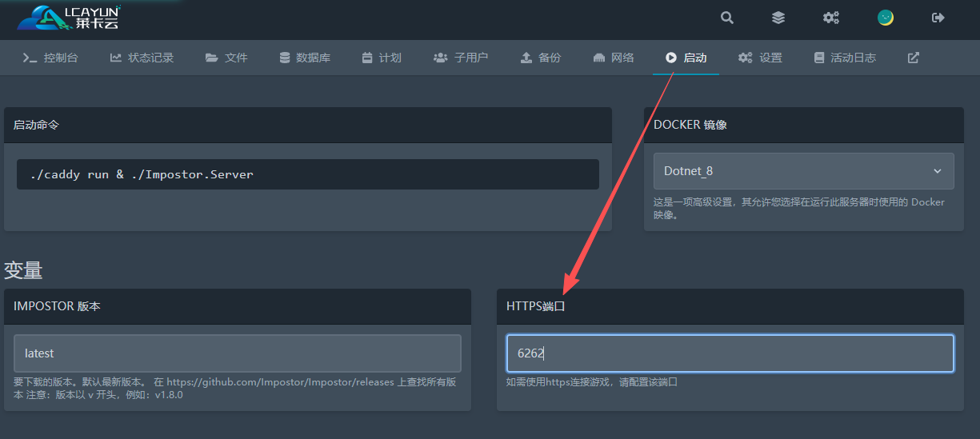The image size is (980, 439).
Task: Switch to the 网络 network tab
Action: tap(614, 58)
